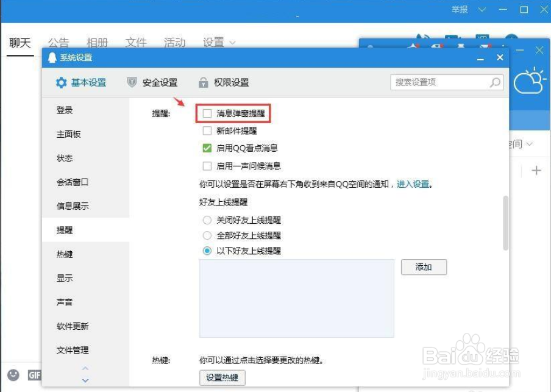Click the shield icon beside 安全设置
The height and width of the screenshot is (392, 551).
point(132,82)
